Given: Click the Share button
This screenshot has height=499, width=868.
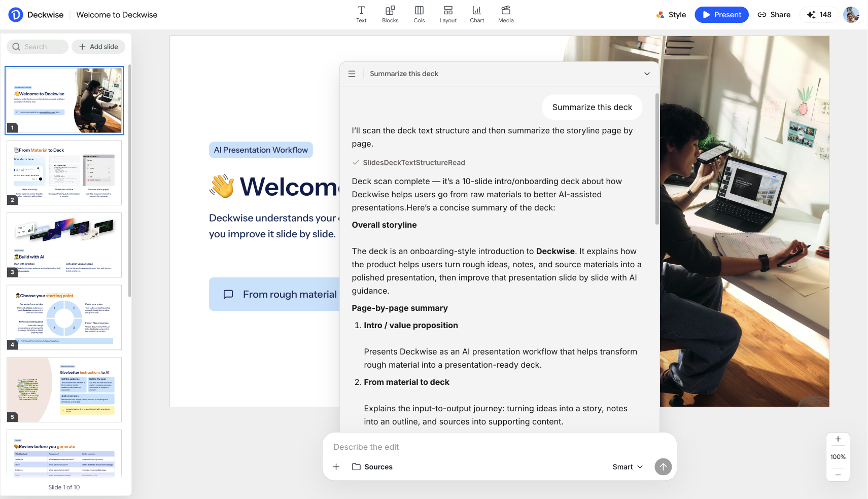Looking at the screenshot, I should (x=774, y=15).
